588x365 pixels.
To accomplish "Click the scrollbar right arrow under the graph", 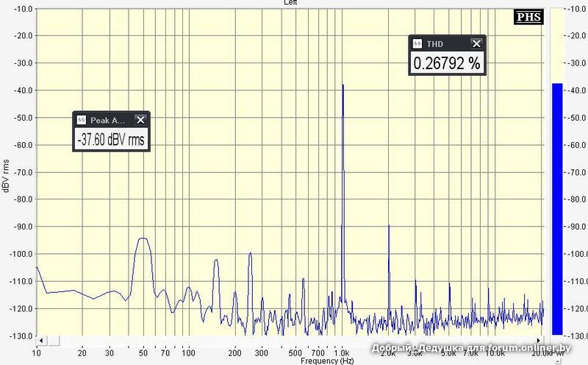I will coord(539,340).
